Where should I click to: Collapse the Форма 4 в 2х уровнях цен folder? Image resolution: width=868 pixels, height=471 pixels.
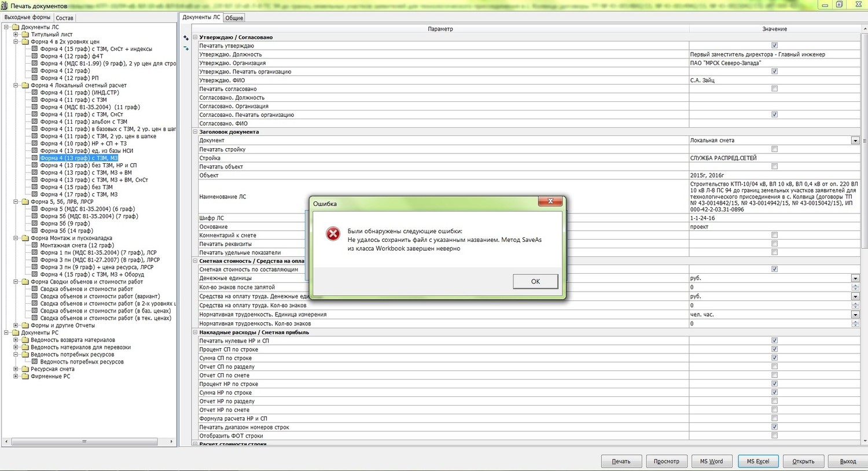(x=16, y=42)
